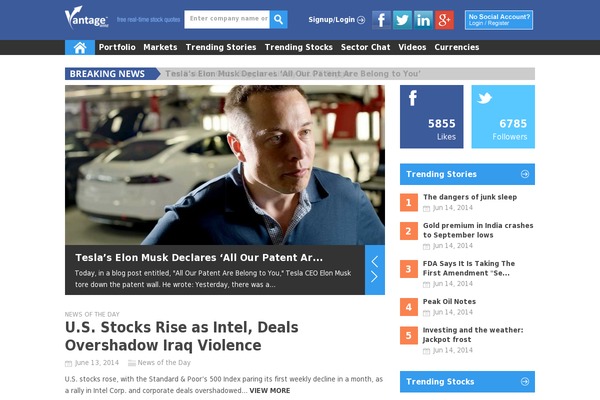The image size is (600, 400).
Task: Open The dangers of junk sleep story
Action: pyautogui.click(x=470, y=197)
